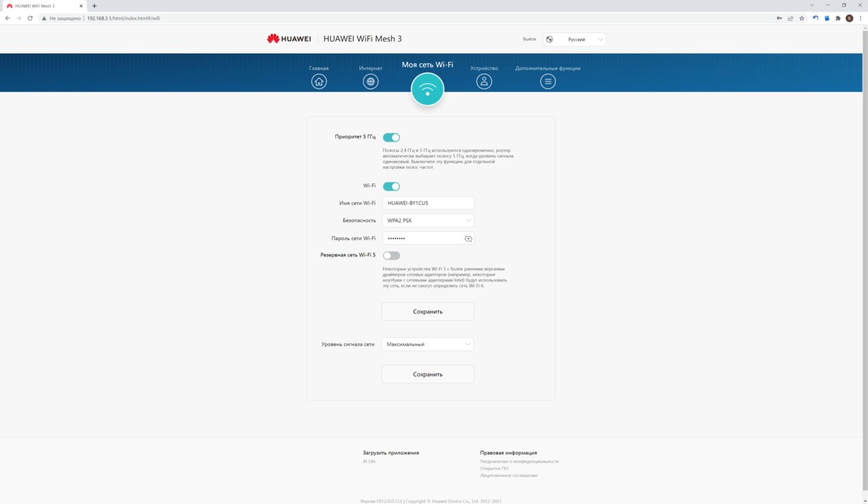The image size is (868, 504).
Task: Click the Загрузить приложения heading
Action: (x=391, y=452)
